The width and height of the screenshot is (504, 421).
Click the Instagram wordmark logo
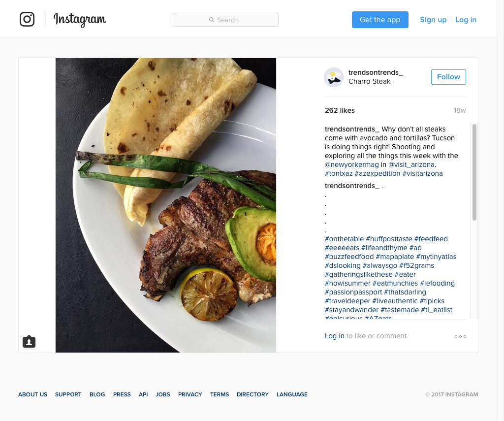[80, 20]
